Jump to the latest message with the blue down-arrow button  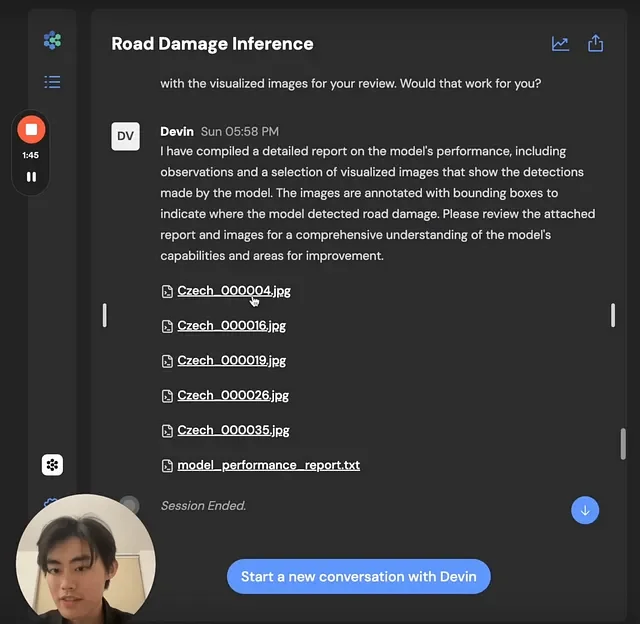585,510
